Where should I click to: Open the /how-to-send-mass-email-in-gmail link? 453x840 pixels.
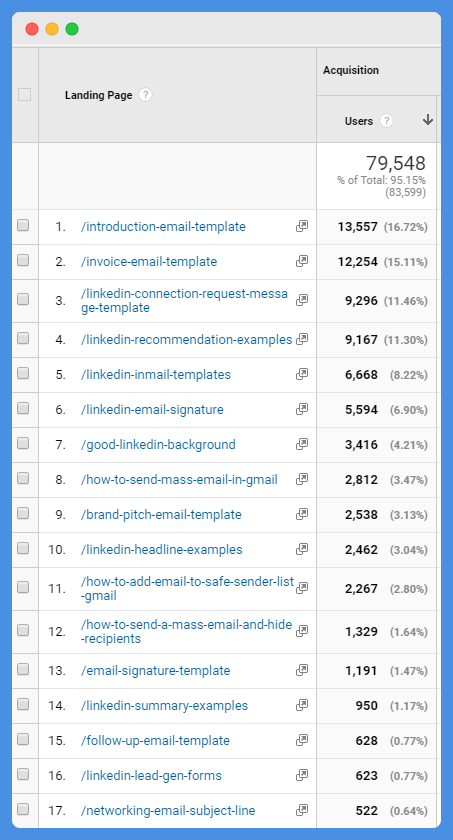[x=179, y=479]
